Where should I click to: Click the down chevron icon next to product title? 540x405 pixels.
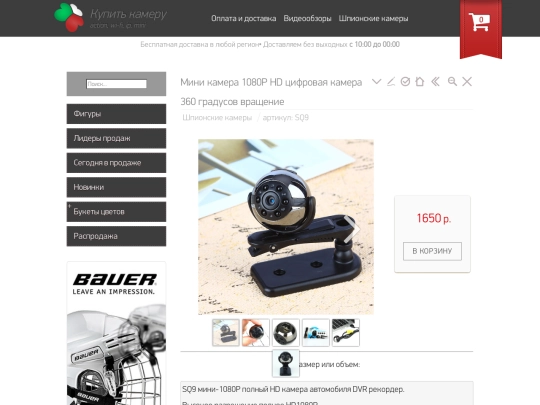point(376,82)
